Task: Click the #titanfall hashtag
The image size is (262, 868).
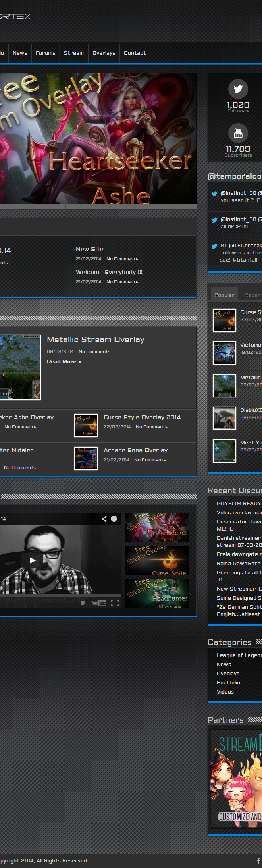Action: tap(245, 260)
